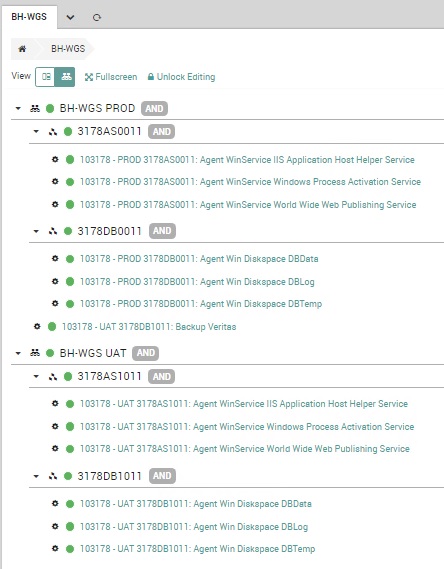Collapse the 3178AS1011 node
444x569 pixels.
pyautogui.click(x=36, y=376)
